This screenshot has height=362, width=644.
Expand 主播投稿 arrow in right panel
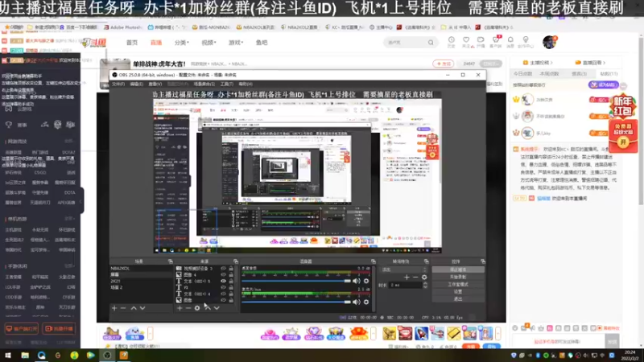(x=551, y=63)
